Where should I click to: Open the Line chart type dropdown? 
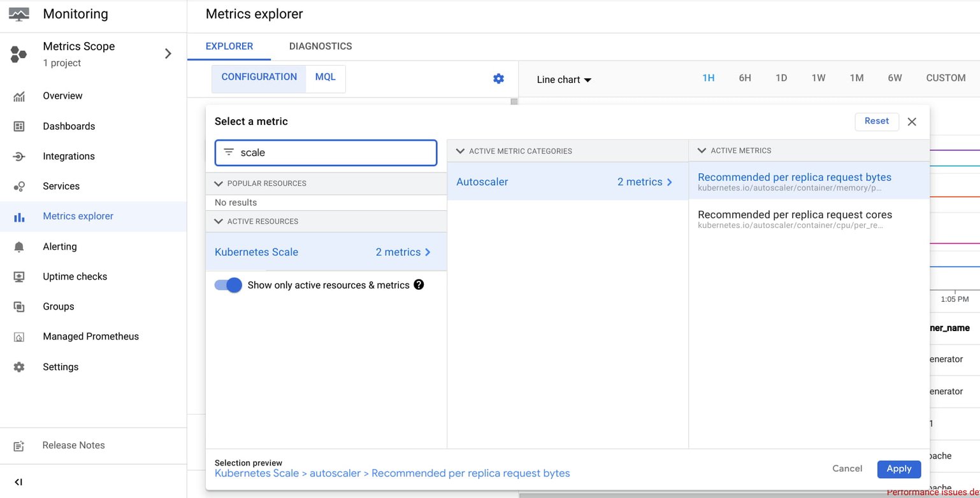click(x=565, y=80)
